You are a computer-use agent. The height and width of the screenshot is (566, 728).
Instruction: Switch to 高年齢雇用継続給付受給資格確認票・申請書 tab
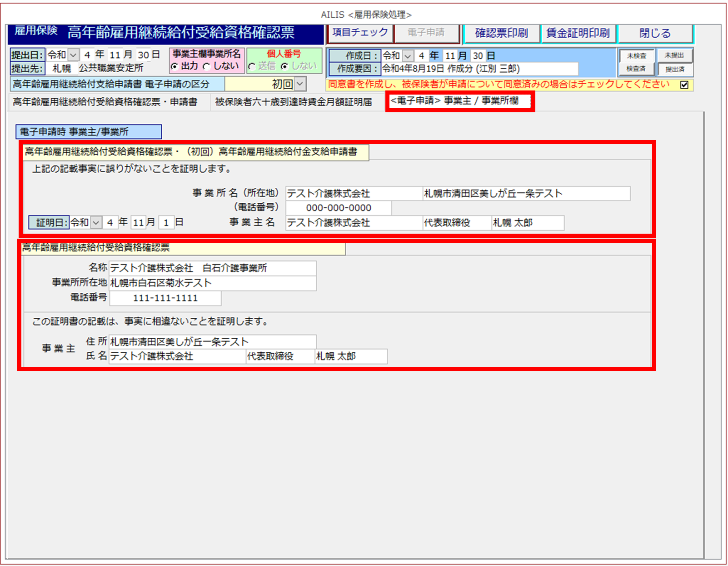click(x=105, y=102)
